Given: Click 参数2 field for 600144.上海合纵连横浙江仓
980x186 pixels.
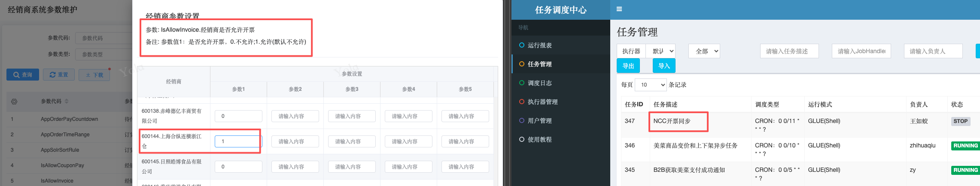Looking at the screenshot, I should click(x=295, y=141).
